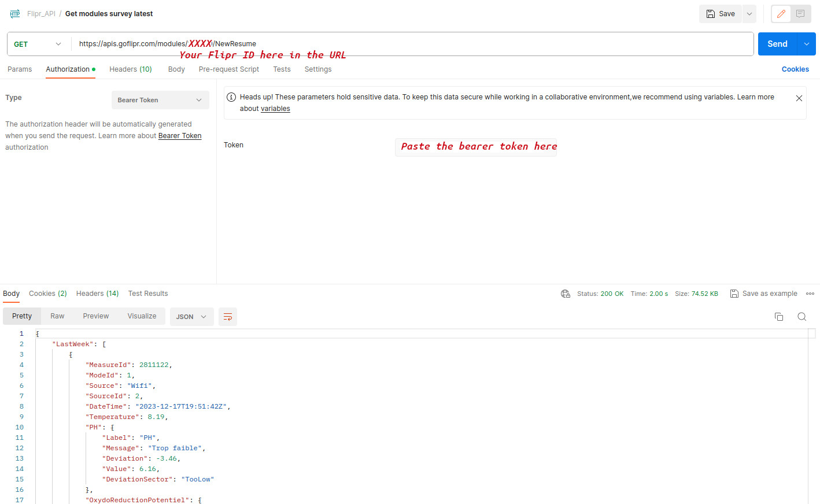Click the Deviation value -3.46

coord(167,459)
